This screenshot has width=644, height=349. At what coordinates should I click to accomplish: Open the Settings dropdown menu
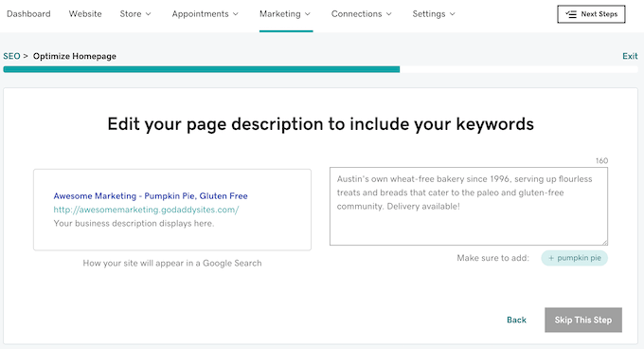click(434, 14)
